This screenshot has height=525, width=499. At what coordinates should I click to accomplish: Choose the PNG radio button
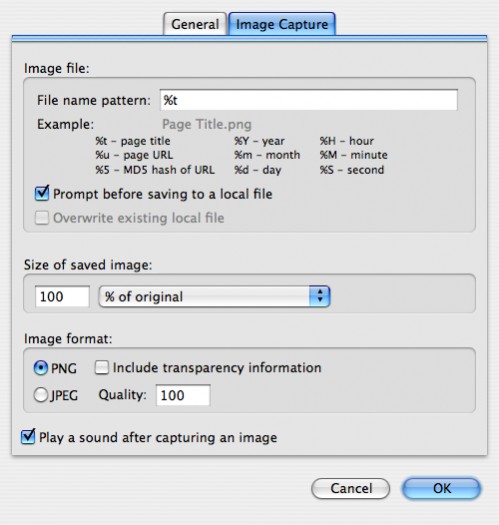41,368
